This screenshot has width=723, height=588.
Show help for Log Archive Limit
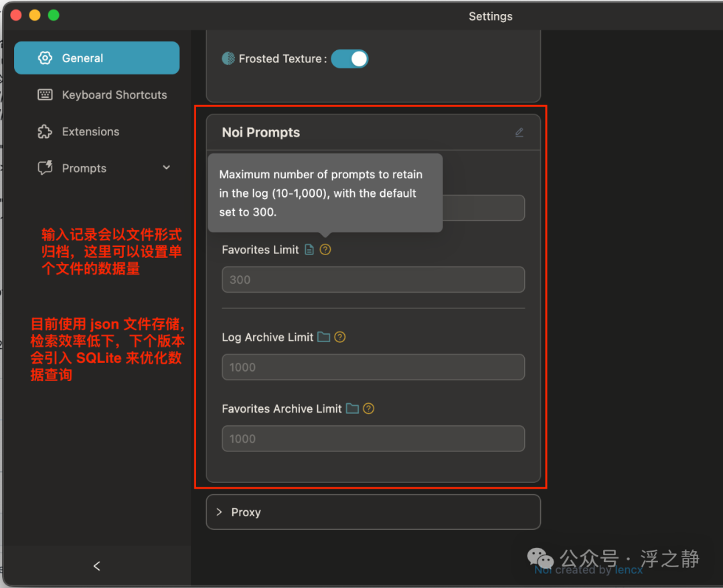340,337
